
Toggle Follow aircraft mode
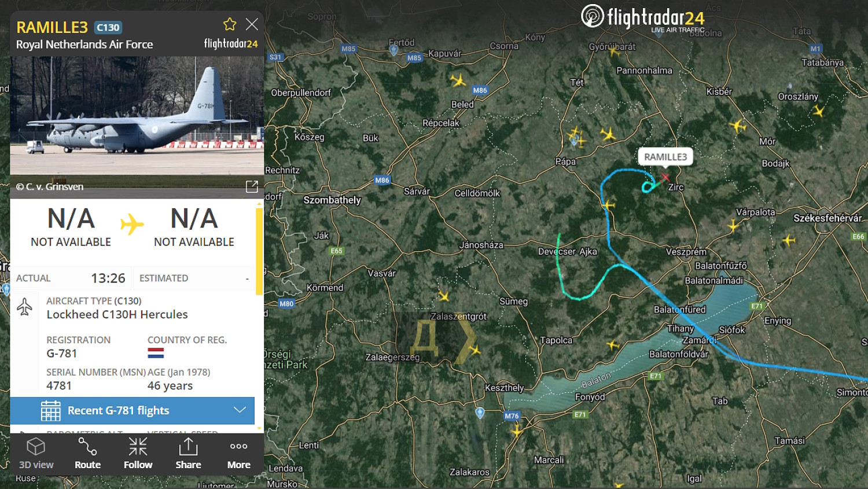[x=138, y=454]
